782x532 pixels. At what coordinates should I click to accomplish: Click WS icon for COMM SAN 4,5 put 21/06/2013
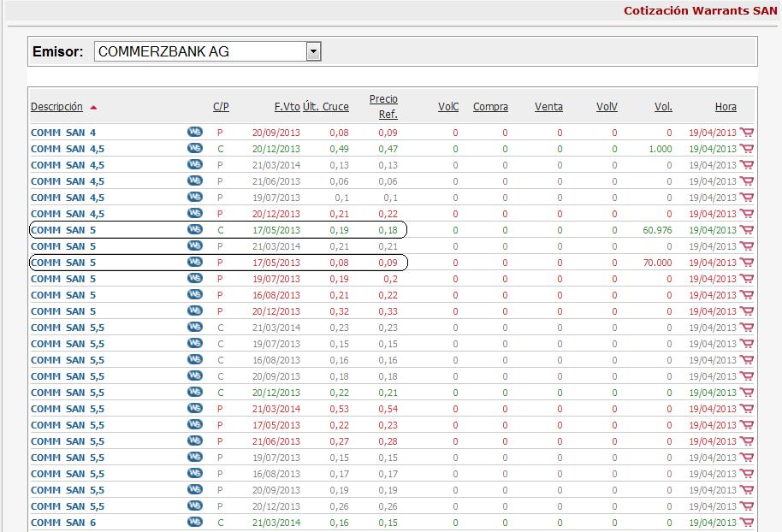[195, 181]
